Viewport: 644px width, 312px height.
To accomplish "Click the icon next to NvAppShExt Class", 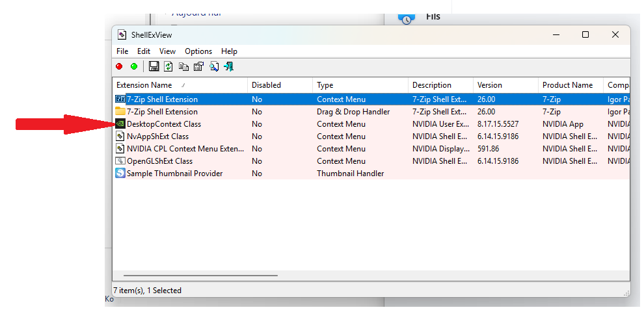I will (120, 136).
